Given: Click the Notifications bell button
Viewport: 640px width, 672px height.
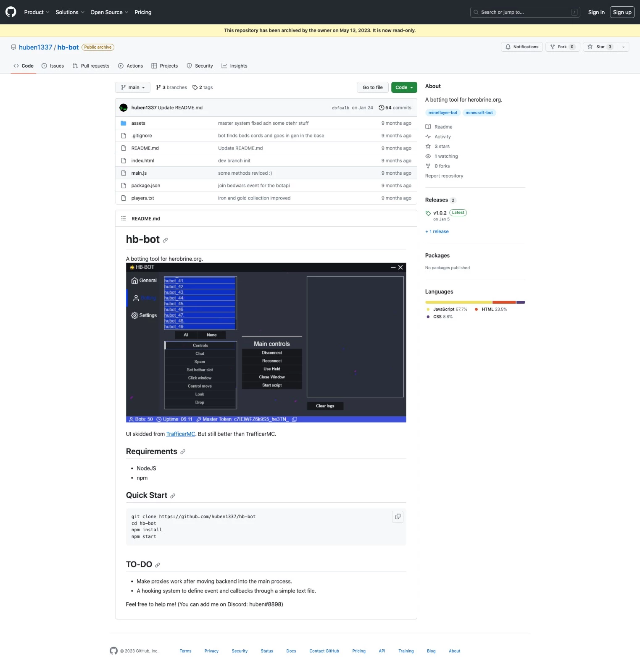Looking at the screenshot, I should click(x=521, y=47).
